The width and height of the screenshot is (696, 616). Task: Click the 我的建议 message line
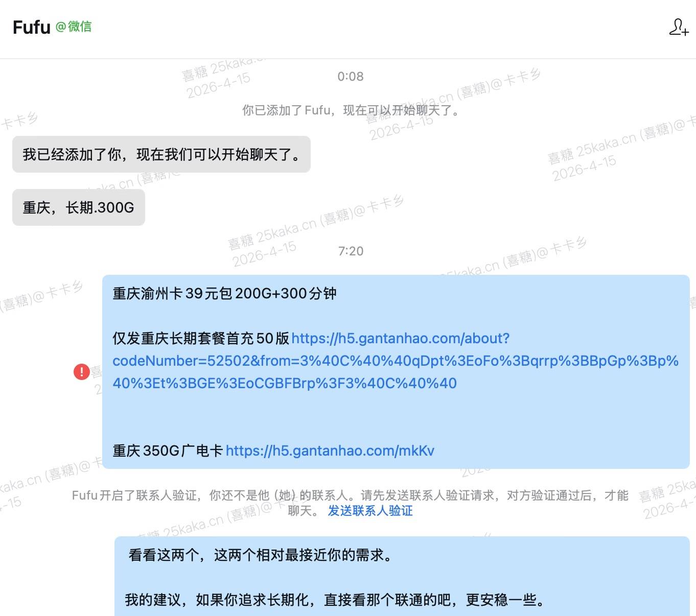click(335, 600)
